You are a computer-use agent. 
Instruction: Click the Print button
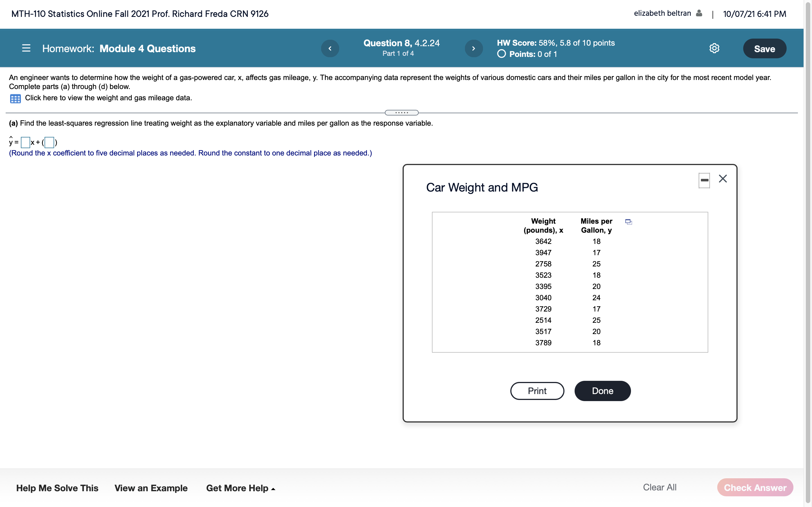click(x=537, y=391)
